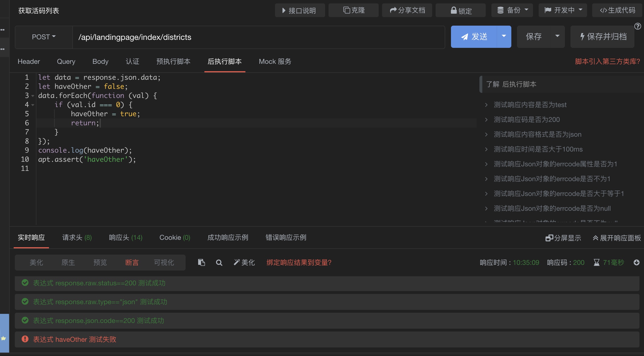
Task: Collapse code fold arrow on line 4
Action: pyautogui.click(x=33, y=105)
